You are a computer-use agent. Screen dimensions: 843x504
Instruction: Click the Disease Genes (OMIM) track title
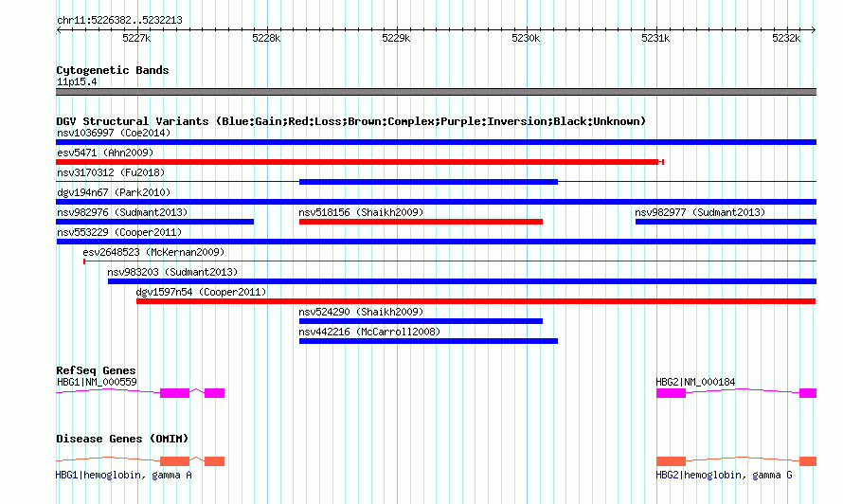pos(122,439)
